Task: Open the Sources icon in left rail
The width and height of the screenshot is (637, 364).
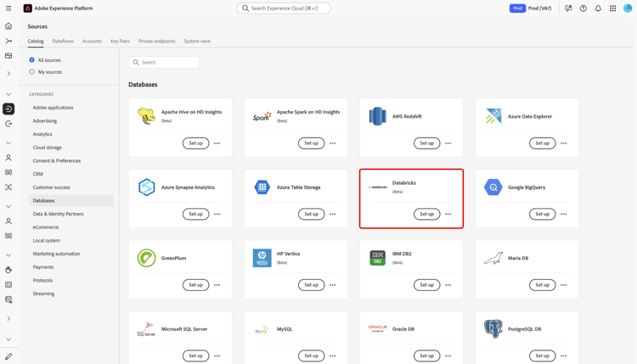Action: (8, 109)
